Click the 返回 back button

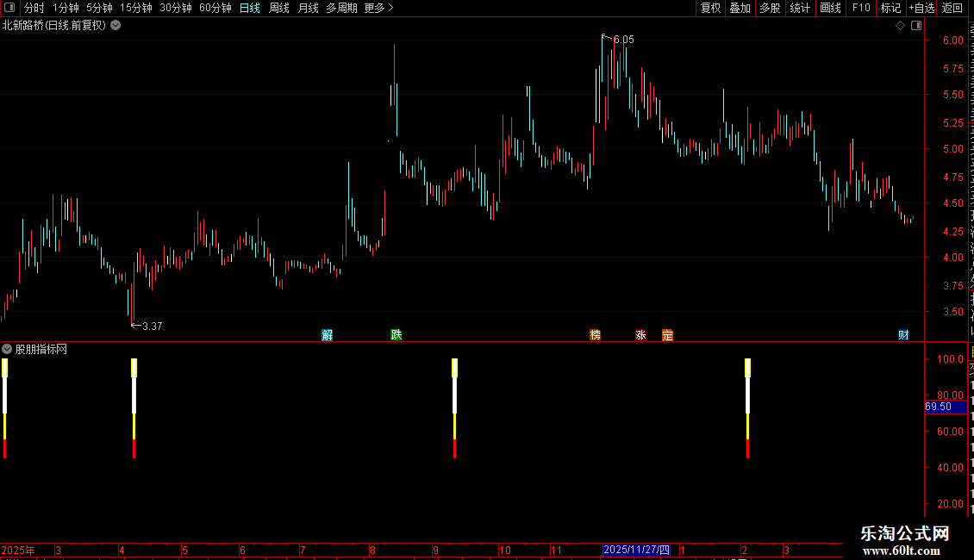tap(952, 8)
